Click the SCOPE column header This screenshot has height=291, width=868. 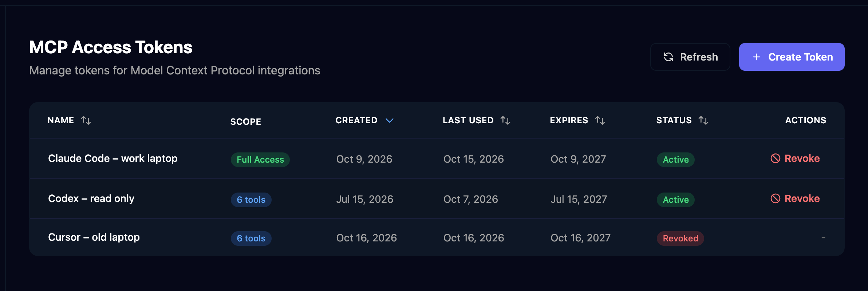[x=246, y=122]
